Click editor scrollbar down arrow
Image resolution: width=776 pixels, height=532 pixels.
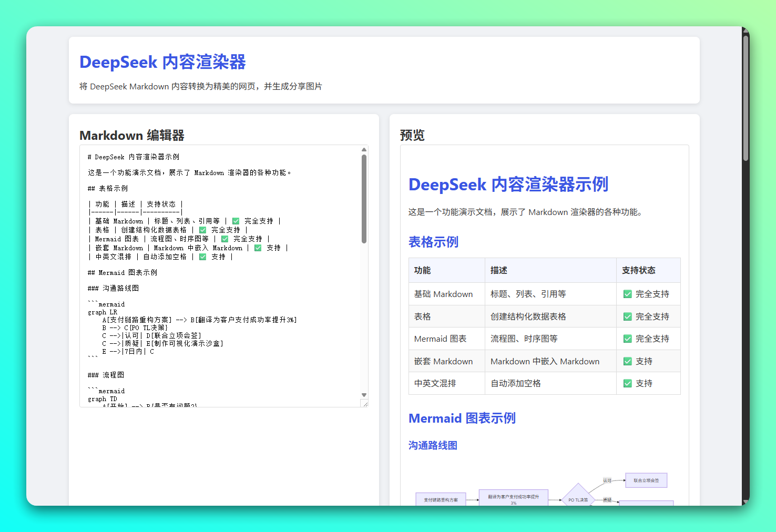click(364, 395)
